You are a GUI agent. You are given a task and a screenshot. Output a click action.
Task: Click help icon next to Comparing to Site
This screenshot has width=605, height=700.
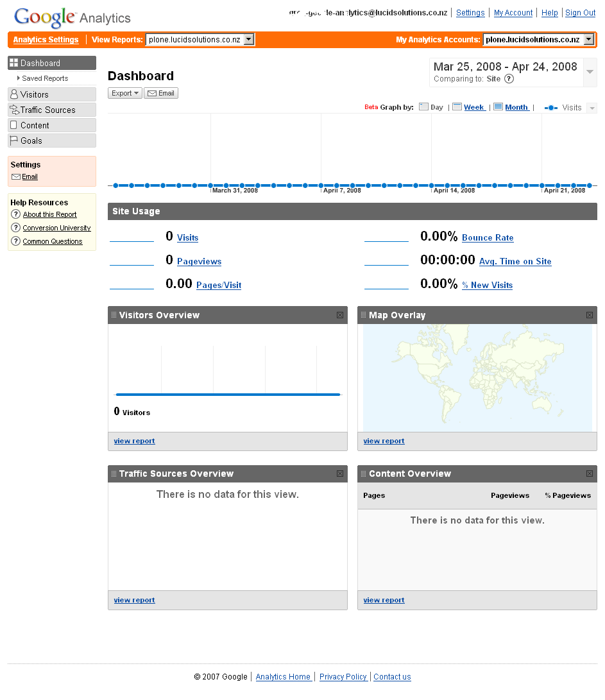[x=509, y=79]
